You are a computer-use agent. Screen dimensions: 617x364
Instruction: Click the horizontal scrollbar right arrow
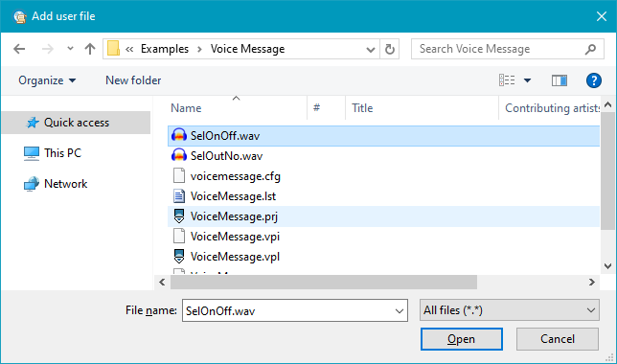591,283
